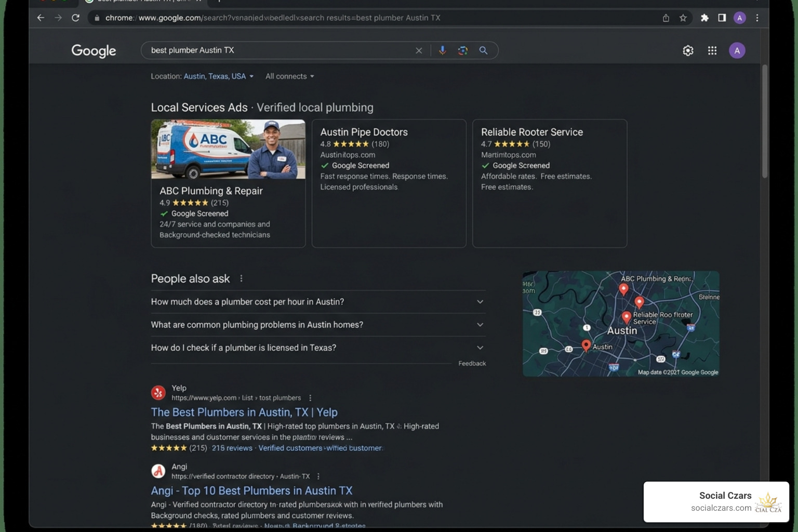Open the Austin Pipe Doctors ad card

pos(389,183)
